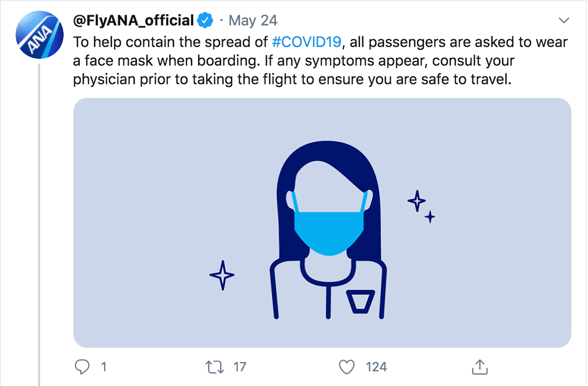The image size is (588, 386).
Task: Click the shirt pocket in the illustration
Action: (x=361, y=301)
